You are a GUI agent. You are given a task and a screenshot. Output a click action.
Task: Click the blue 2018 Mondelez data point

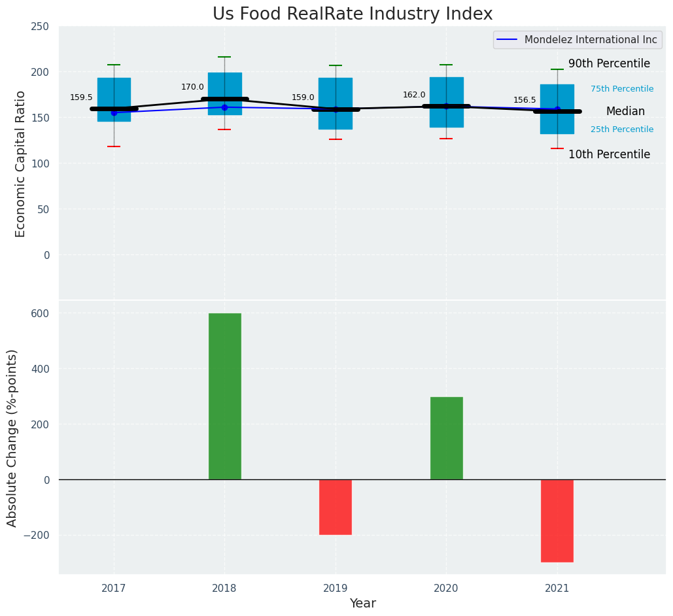[x=224, y=107]
